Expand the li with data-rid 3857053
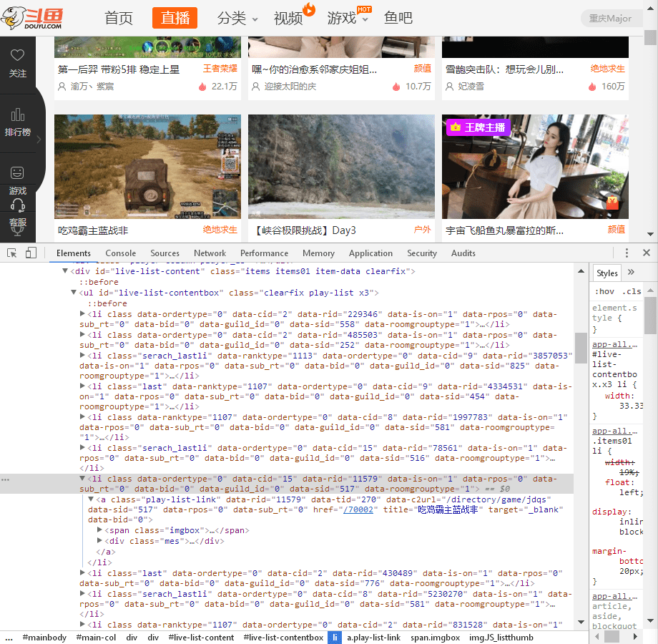 [x=82, y=355]
